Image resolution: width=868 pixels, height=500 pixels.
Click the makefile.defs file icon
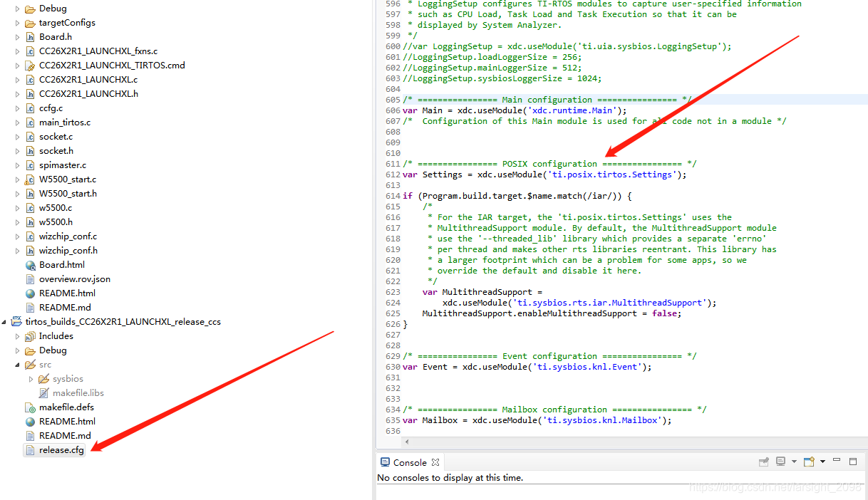click(30, 407)
